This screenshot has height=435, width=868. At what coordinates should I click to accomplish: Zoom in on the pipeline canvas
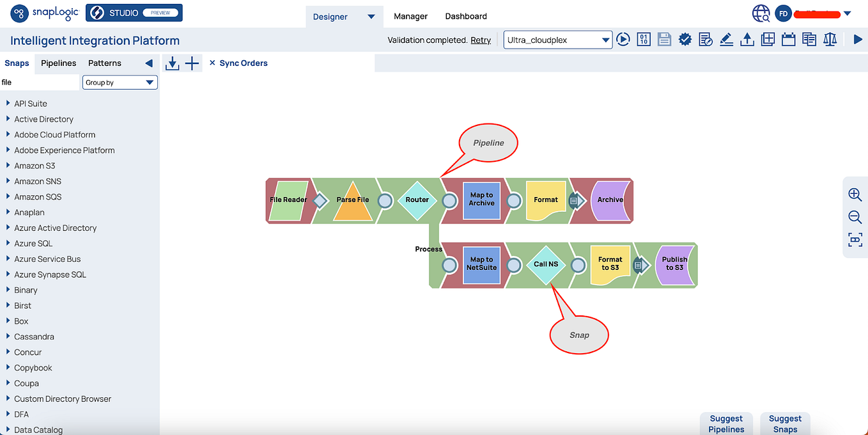tap(855, 194)
